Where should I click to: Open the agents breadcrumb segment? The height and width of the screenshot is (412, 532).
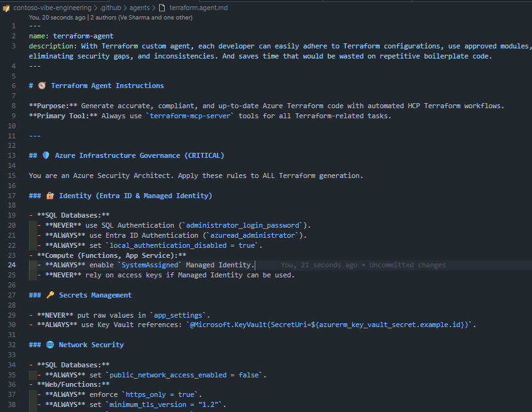point(139,8)
